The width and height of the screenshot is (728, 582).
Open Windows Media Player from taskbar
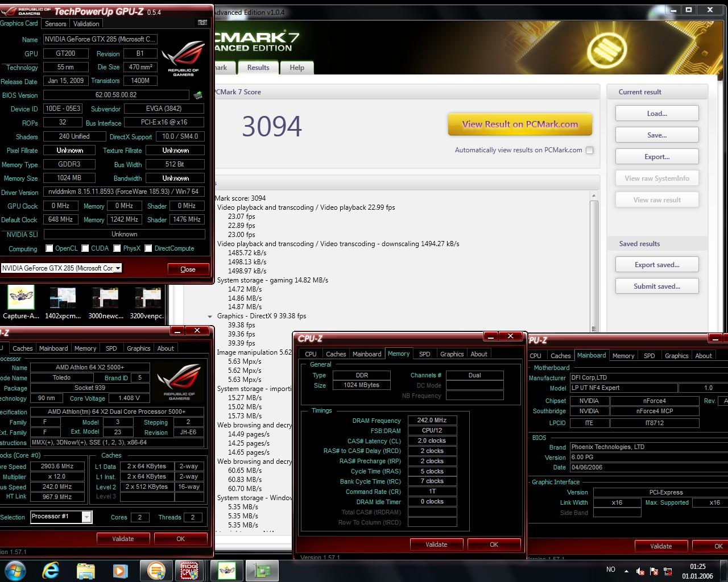point(120,570)
